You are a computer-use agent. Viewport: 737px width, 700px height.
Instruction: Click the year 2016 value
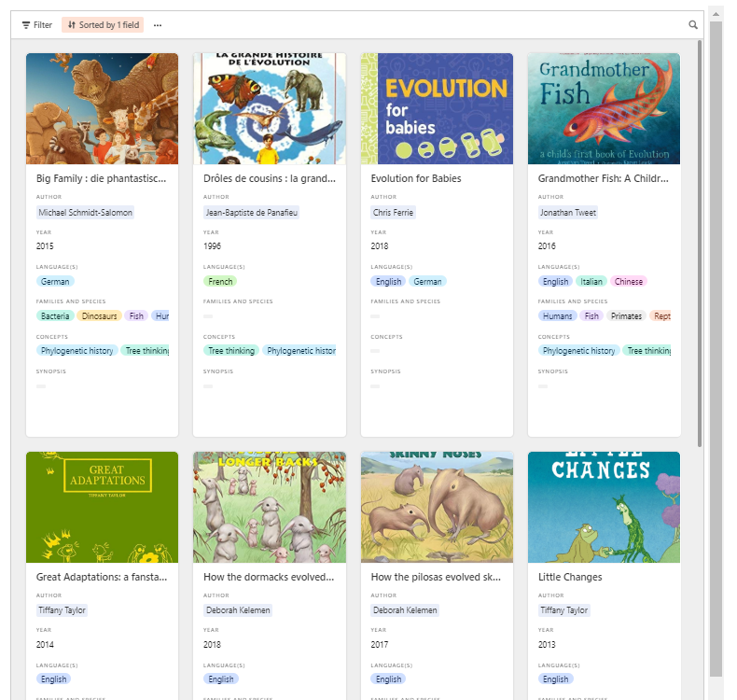click(547, 245)
